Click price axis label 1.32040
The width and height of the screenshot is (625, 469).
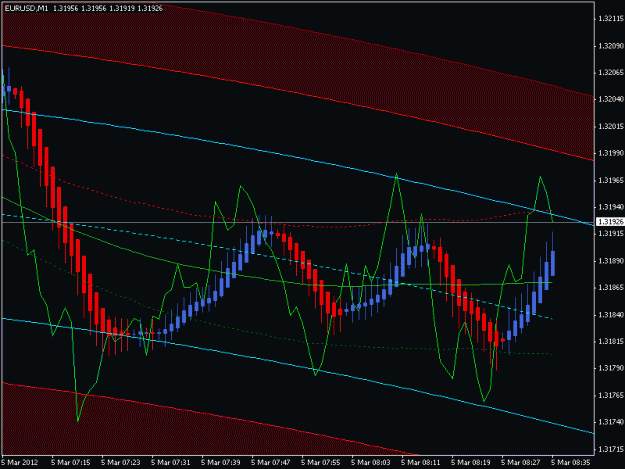[x=611, y=99]
